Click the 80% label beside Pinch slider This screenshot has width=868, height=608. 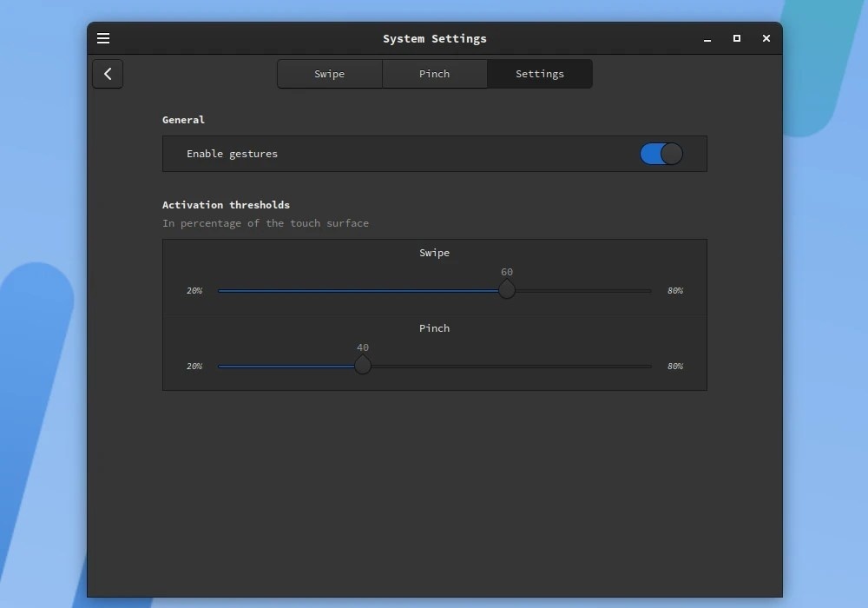click(675, 367)
